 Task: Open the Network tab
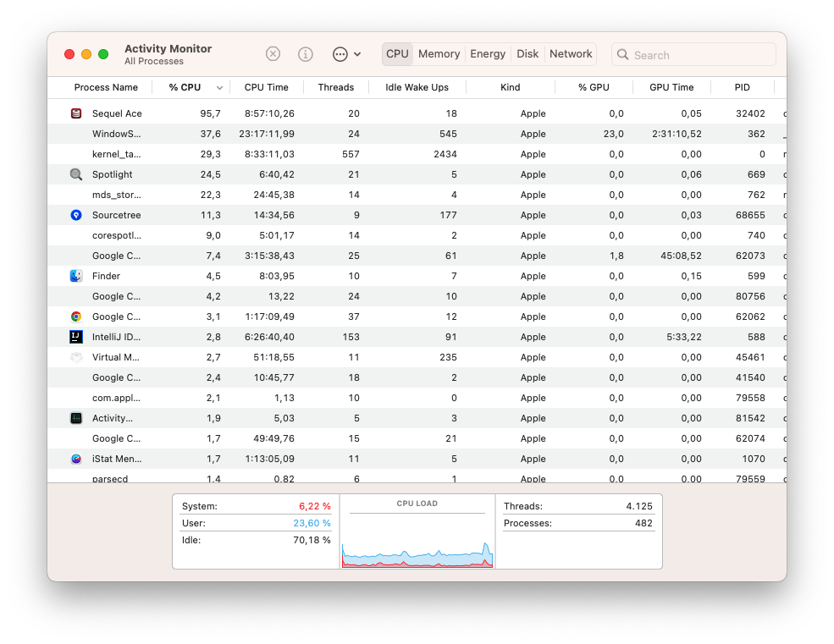coord(570,53)
